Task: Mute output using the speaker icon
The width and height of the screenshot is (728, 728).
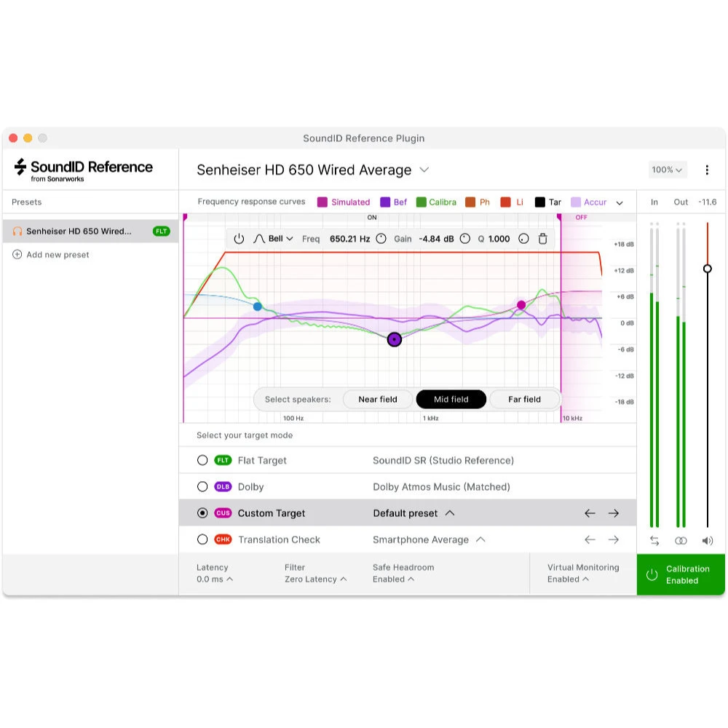Action: click(x=707, y=541)
